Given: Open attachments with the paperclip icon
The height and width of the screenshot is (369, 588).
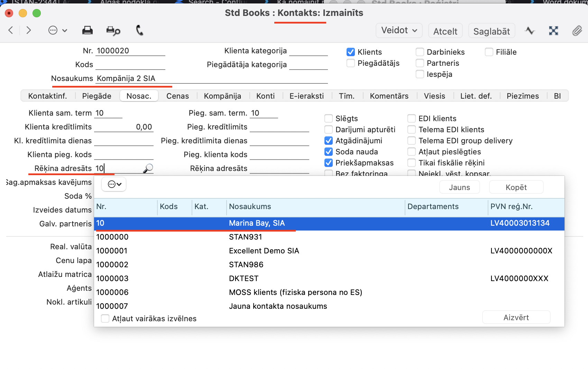Looking at the screenshot, I should 577,31.
